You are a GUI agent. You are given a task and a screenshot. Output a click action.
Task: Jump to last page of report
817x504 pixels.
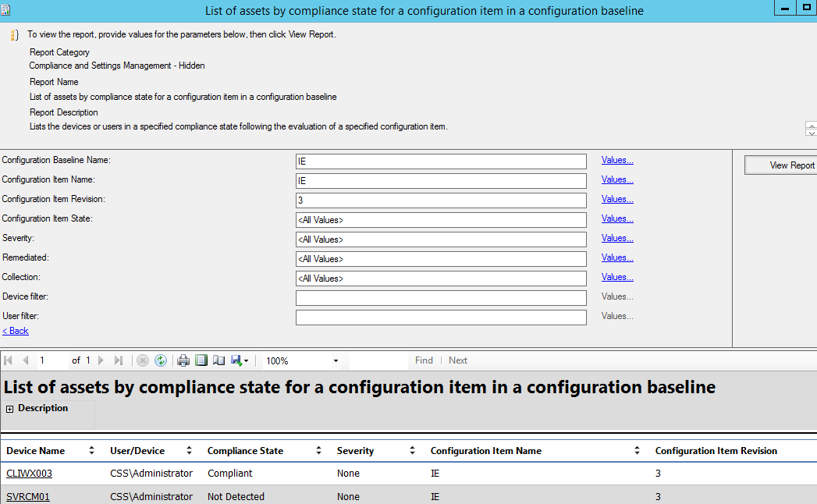[x=119, y=360]
